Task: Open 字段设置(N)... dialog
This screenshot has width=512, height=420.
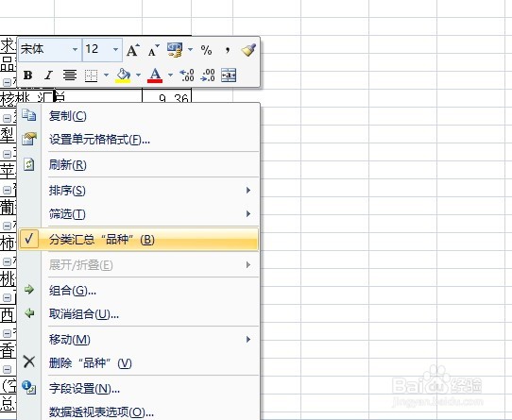Action: pos(139,388)
